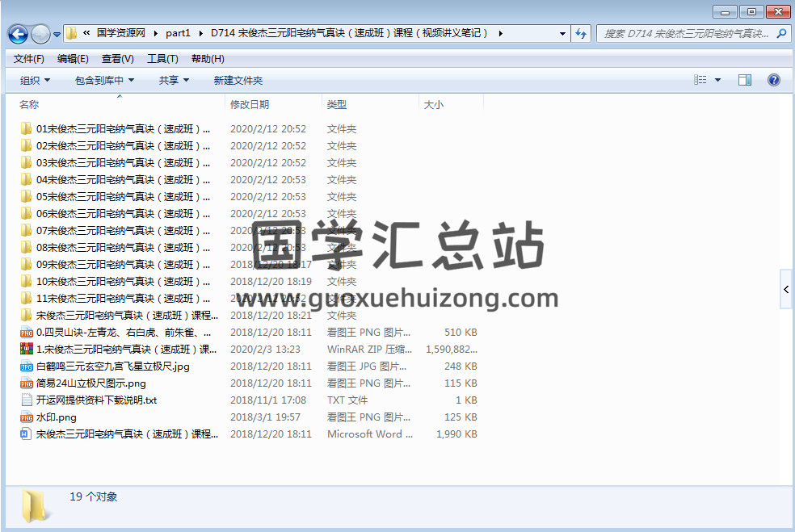Image resolution: width=795 pixels, height=532 pixels.
Task: Open the 包含到库中 dropdown
Action: pyautogui.click(x=104, y=80)
